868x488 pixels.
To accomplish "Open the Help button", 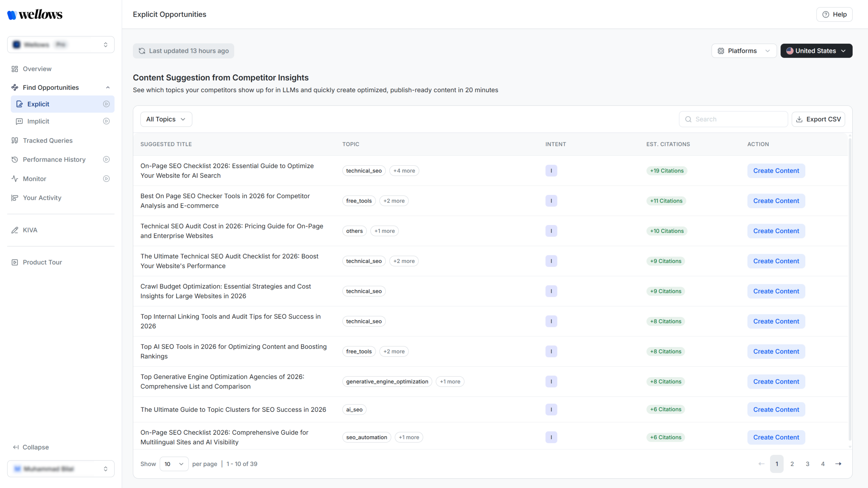I will click(x=834, y=15).
